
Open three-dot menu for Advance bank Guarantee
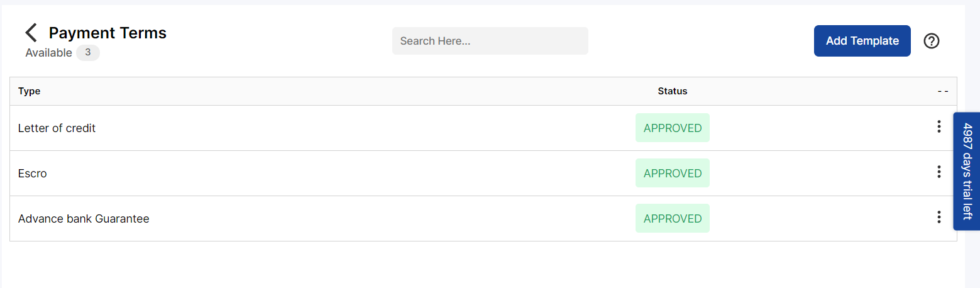939,217
